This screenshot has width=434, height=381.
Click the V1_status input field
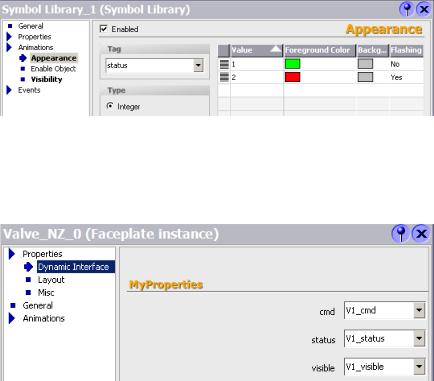379,339
